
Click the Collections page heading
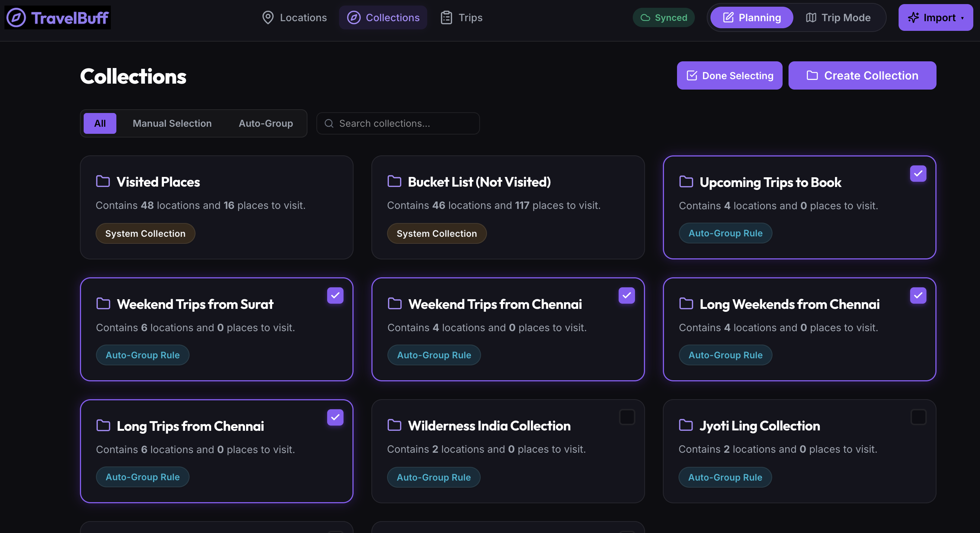(x=133, y=76)
